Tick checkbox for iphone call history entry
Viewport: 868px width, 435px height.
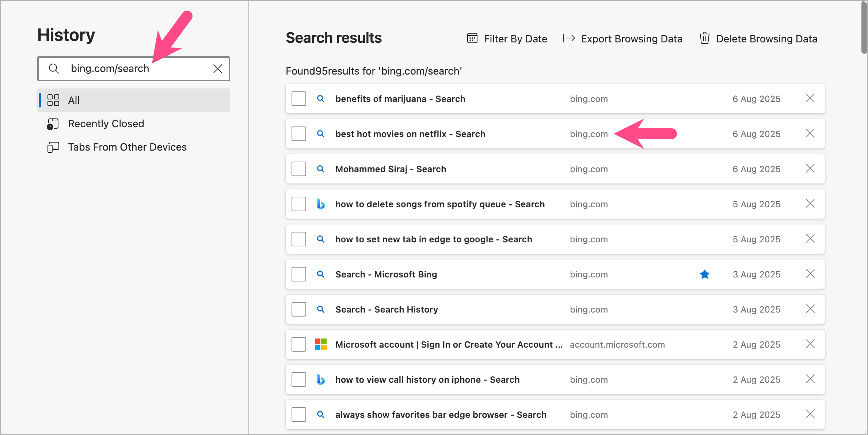pos(299,379)
